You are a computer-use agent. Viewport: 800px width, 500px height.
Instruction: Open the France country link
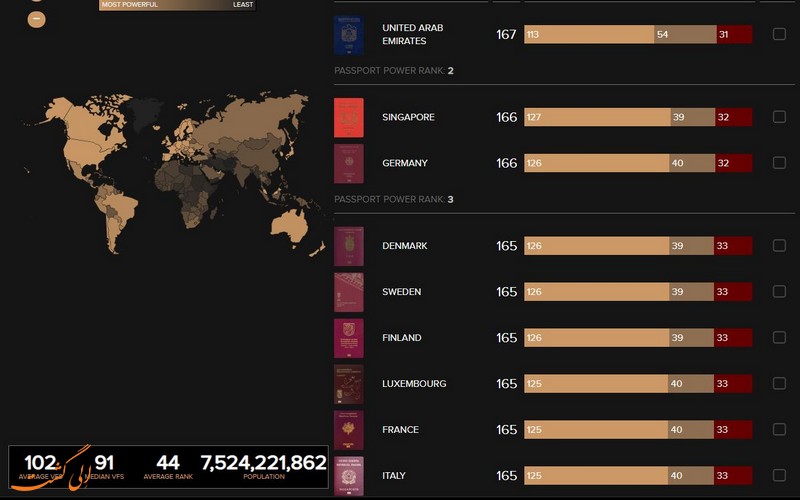click(x=400, y=429)
